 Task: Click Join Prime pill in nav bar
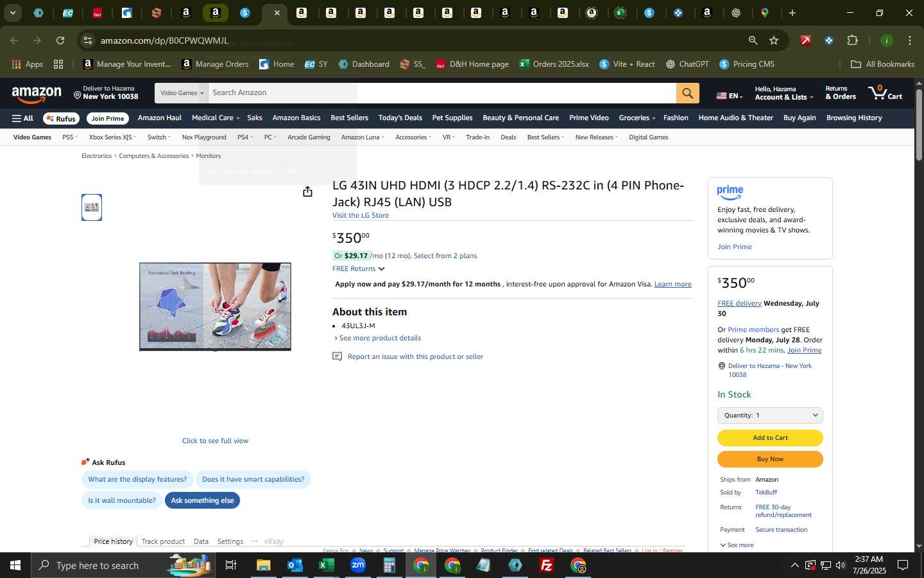click(107, 119)
